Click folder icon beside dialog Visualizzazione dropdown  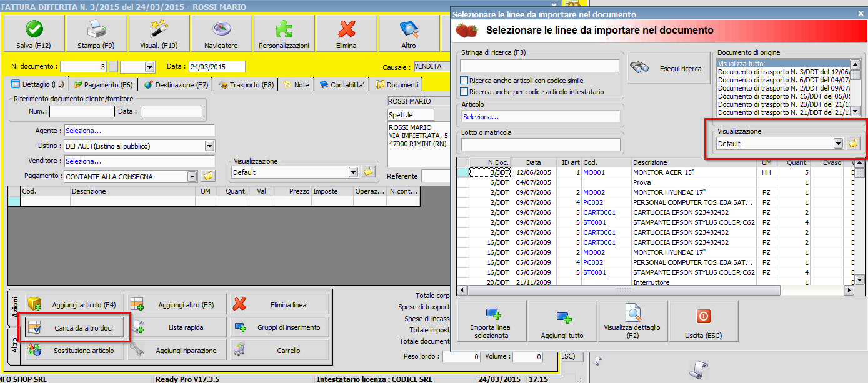click(x=853, y=144)
